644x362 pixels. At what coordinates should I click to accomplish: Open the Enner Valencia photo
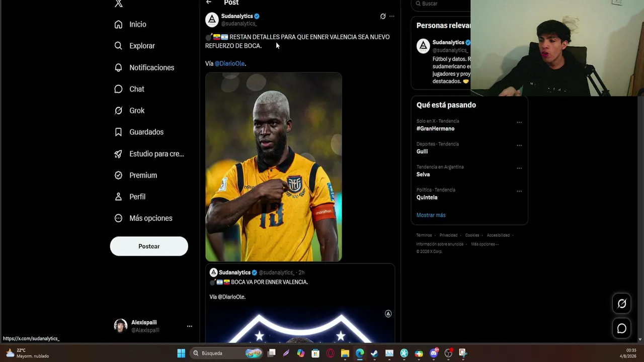tap(274, 167)
